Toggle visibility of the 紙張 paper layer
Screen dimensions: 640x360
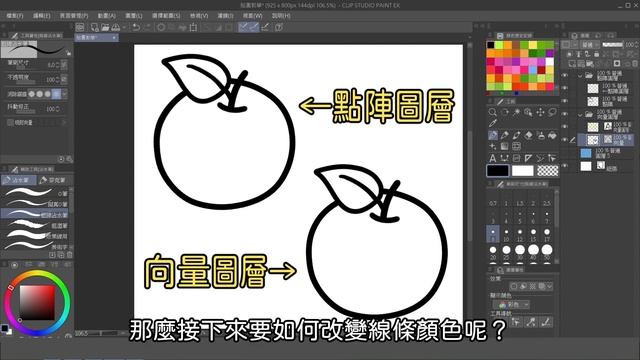click(x=564, y=166)
